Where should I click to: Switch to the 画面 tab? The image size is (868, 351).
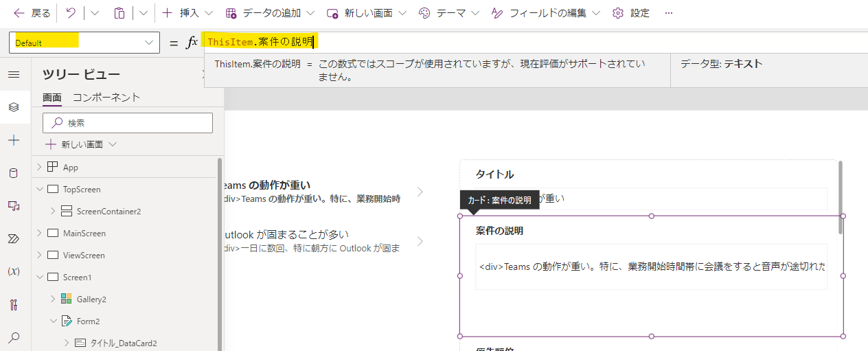click(x=52, y=98)
